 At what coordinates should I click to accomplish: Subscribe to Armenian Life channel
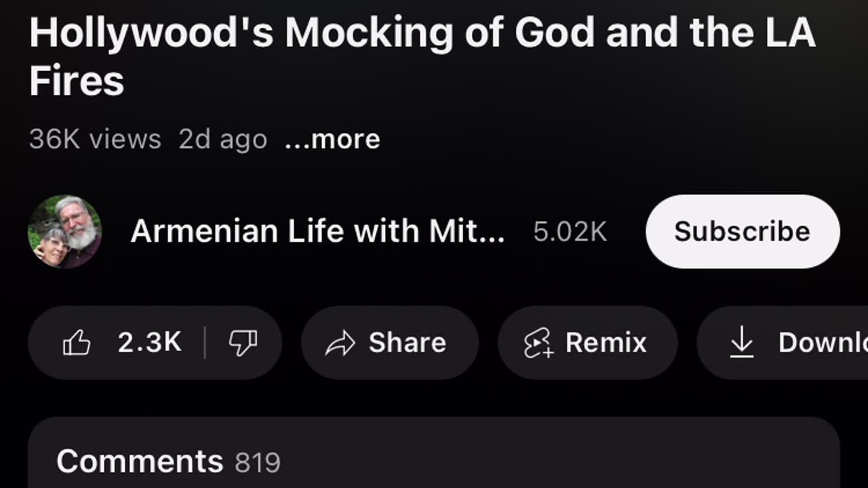click(x=743, y=232)
